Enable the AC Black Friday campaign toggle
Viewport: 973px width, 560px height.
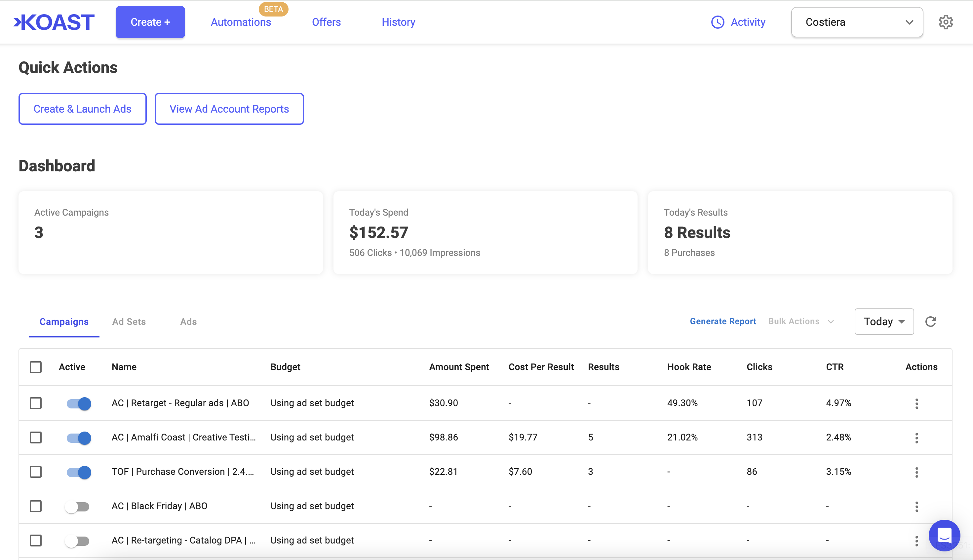point(77,507)
